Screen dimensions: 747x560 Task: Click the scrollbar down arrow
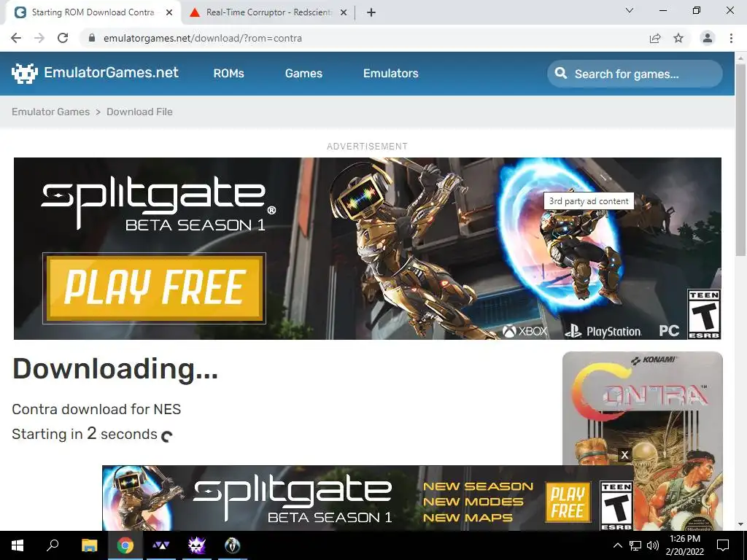tap(740, 525)
